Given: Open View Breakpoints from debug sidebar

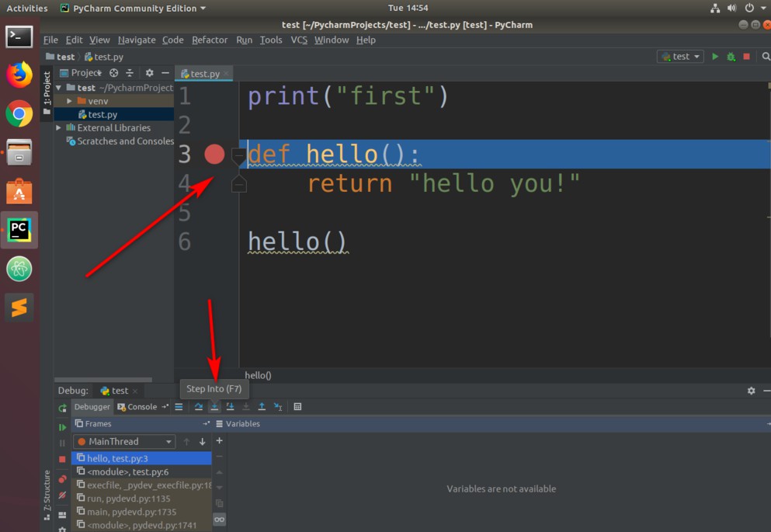Looking at the screenshot, I should [x=62, y=479].
